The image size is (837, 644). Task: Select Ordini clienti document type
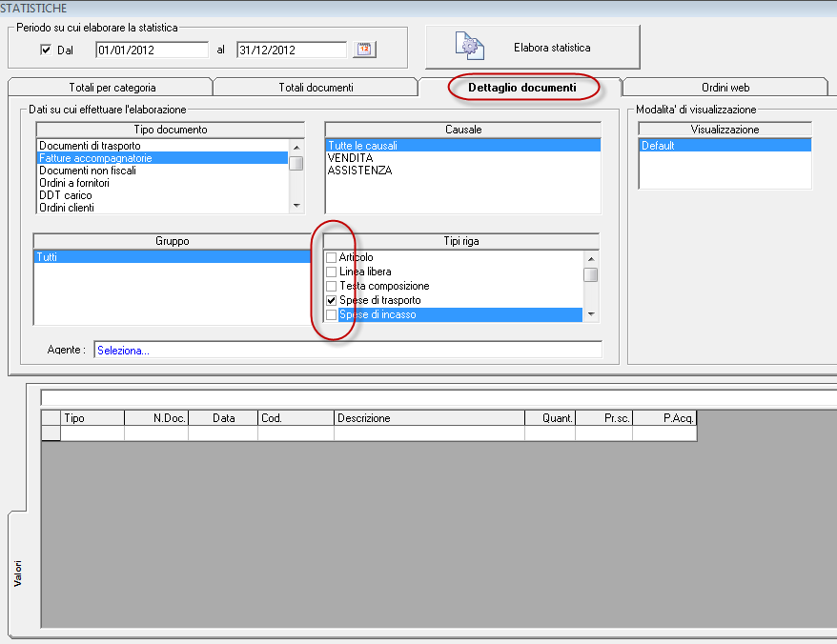163,208
